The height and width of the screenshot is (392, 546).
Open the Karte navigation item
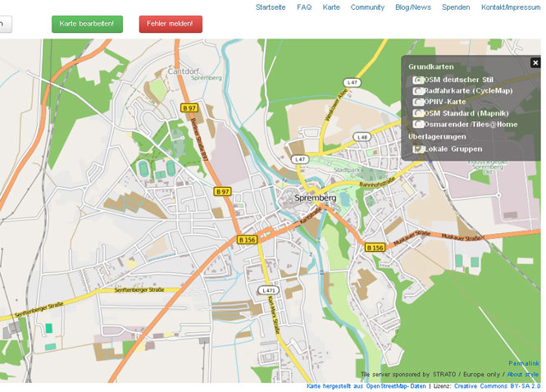tap(331, 7)
